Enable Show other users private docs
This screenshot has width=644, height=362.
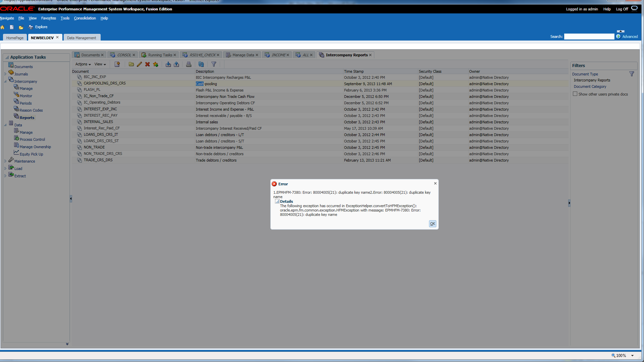pos(575,94)
